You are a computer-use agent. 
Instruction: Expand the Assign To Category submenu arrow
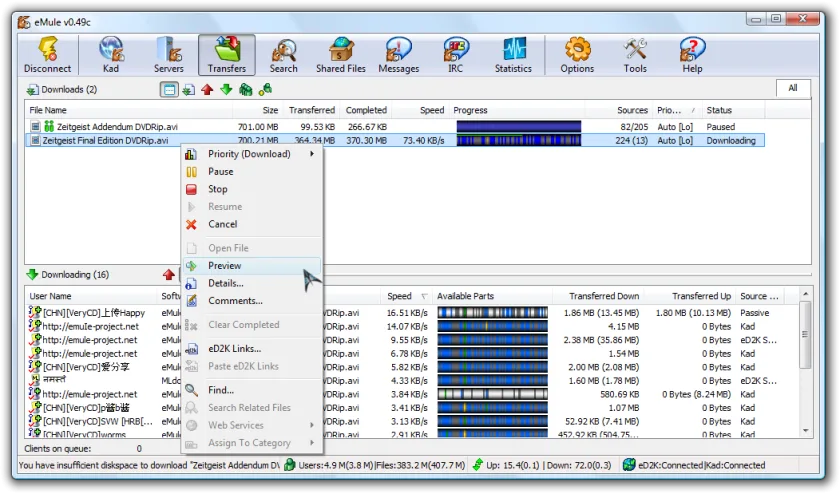pyautogui.click(x=312, y=443)
